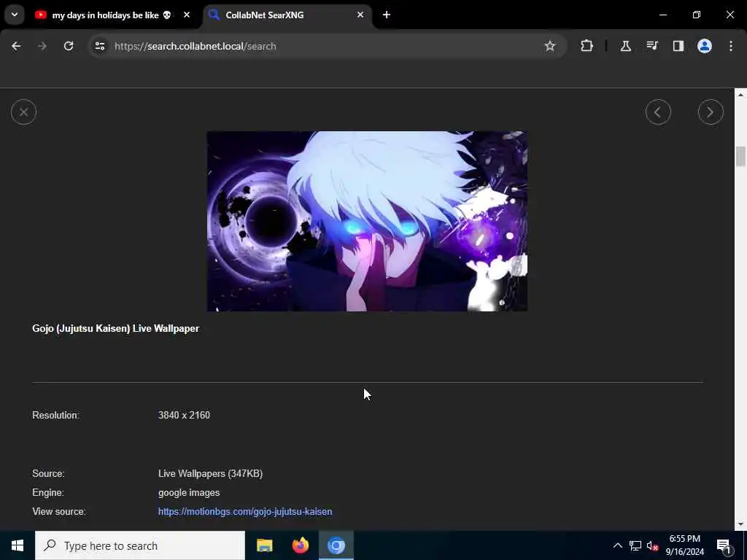This screenshot has width=747, height=560.
Task: Launch Firefox from the taskbar
Action: (x=300, y=545)
